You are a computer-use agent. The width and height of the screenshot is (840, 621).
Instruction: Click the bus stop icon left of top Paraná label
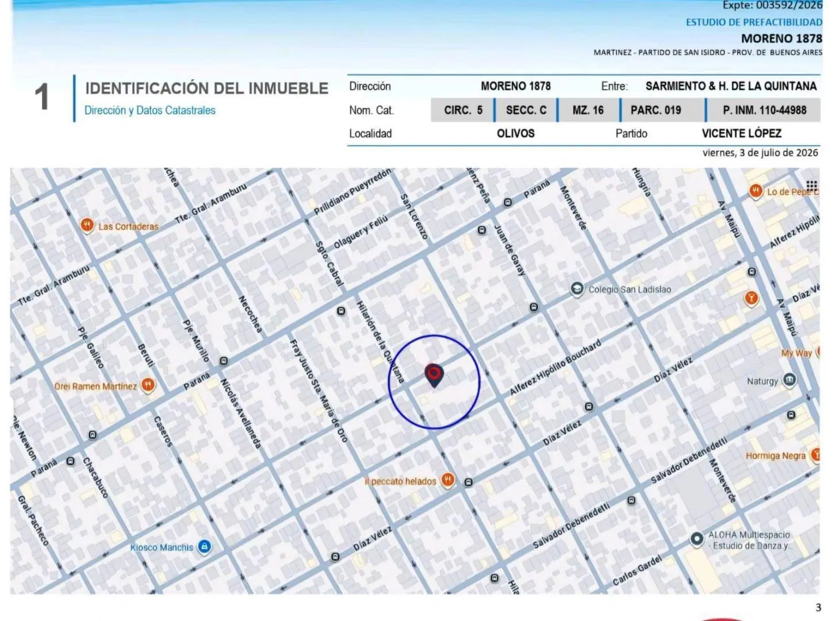click(508, 202)
